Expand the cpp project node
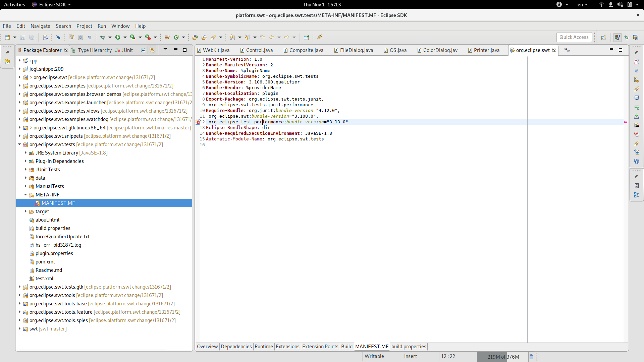644x362 pixels. pos(19,61)
